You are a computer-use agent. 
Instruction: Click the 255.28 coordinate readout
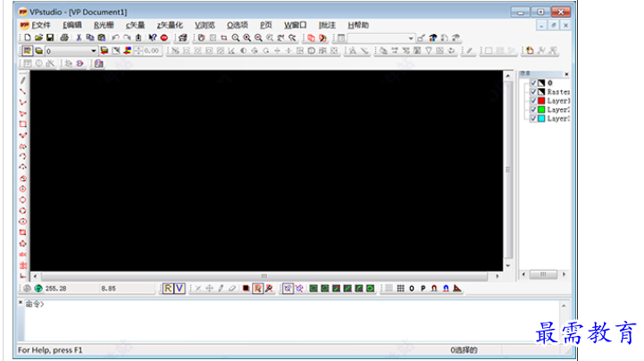[56, 289]
